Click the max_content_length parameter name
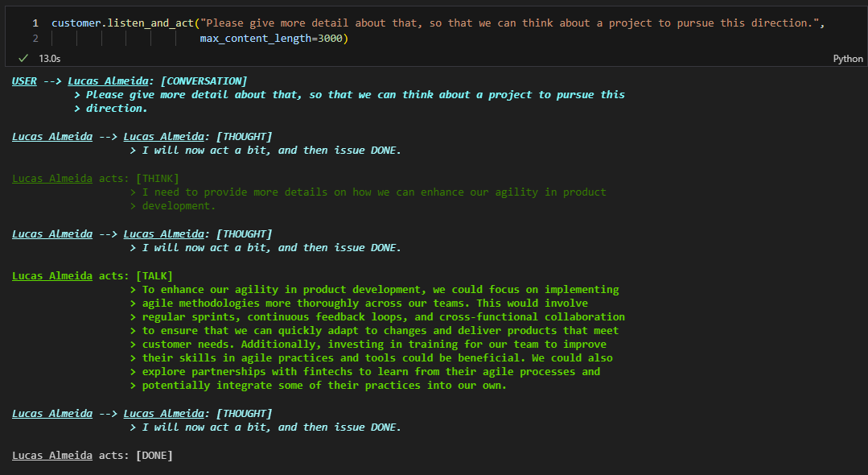The width and height of the screenshot is (868, 475). point(256,39)
